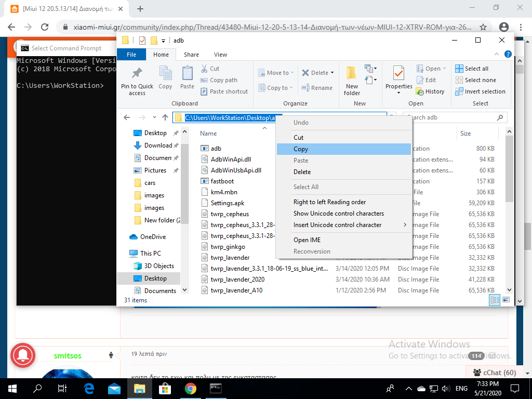
Task: Open the Help question mark icon
Action: [x=508, y=55]
